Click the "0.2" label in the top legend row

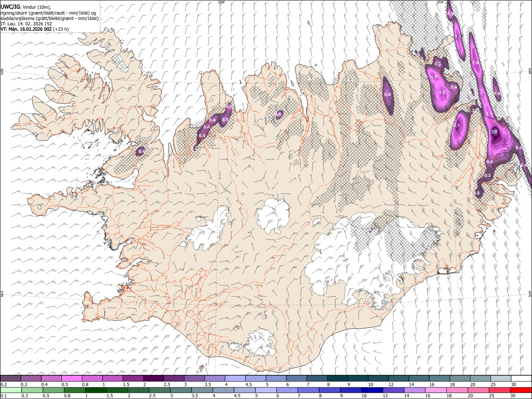(x=3, y=384)
